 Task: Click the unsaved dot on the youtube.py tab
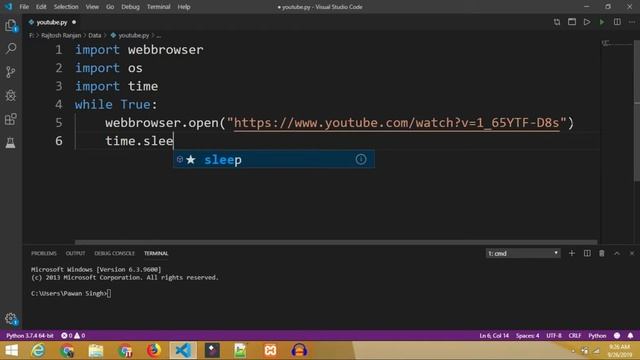coord(74,22)
